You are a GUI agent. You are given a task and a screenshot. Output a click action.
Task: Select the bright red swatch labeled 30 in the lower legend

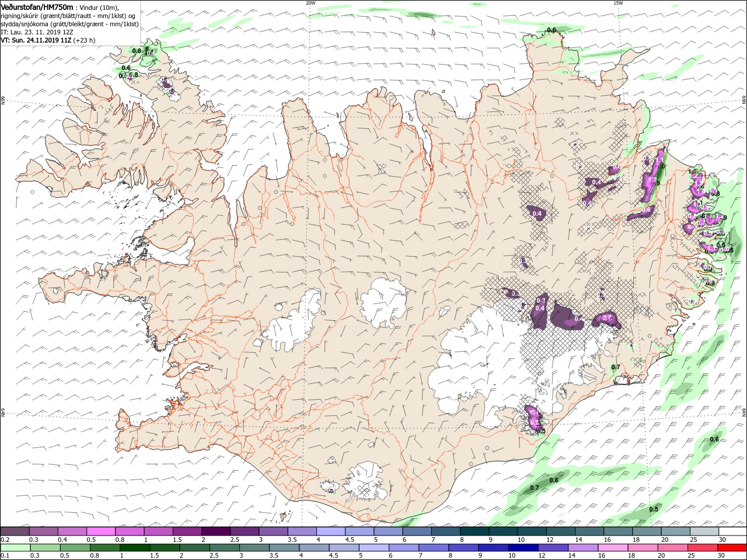point(732,548)
